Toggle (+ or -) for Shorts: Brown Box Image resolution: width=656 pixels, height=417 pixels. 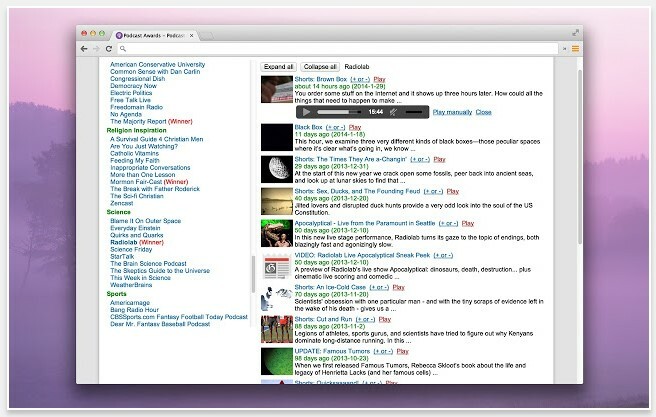[x=360, y=79]
